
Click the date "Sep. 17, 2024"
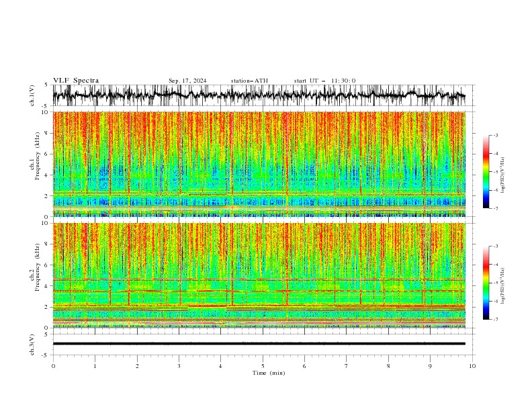187,81
